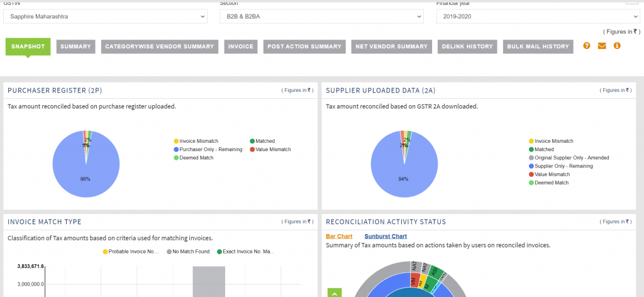Click the Sunburst Chart link
Screen dimensions: 644x297
(386, 236)
